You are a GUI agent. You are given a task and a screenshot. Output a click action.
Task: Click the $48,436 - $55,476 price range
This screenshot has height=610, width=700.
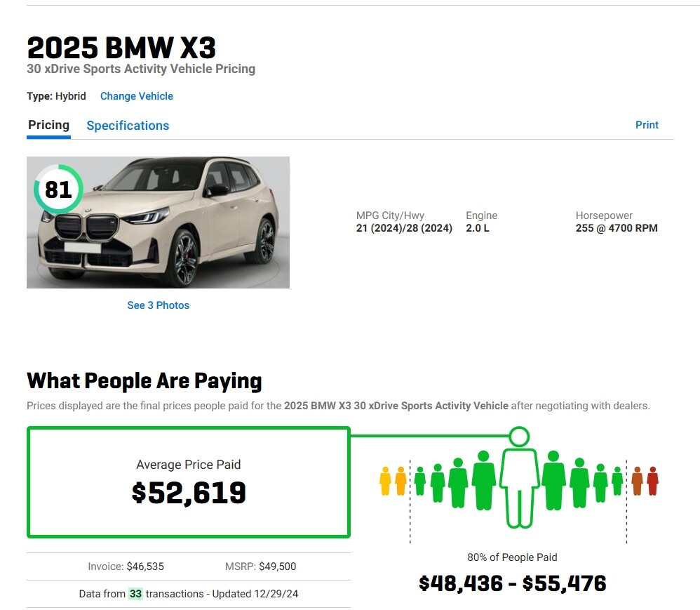click(x=512, y=583)
